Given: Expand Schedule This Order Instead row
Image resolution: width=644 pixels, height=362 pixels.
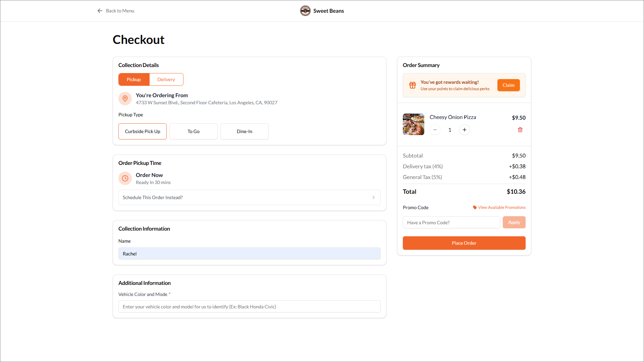Looking at the screenshot, I should click(x=249, y=197).
